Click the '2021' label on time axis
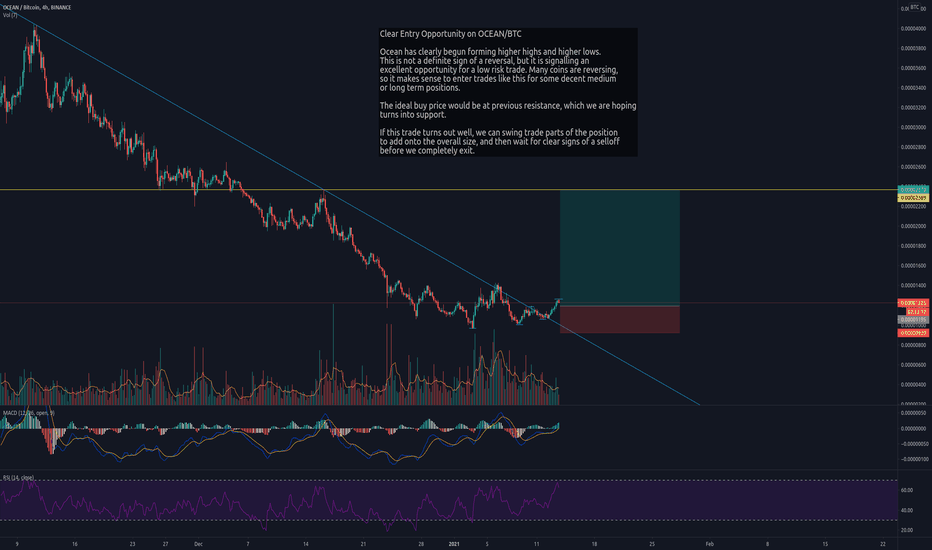This screenshot has width=932, height=550. 454,544
